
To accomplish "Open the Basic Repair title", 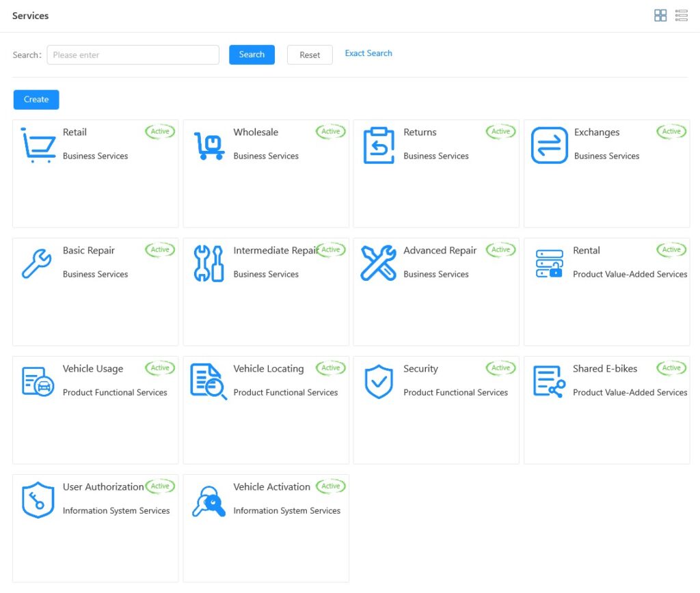I will tap(89, 251).
